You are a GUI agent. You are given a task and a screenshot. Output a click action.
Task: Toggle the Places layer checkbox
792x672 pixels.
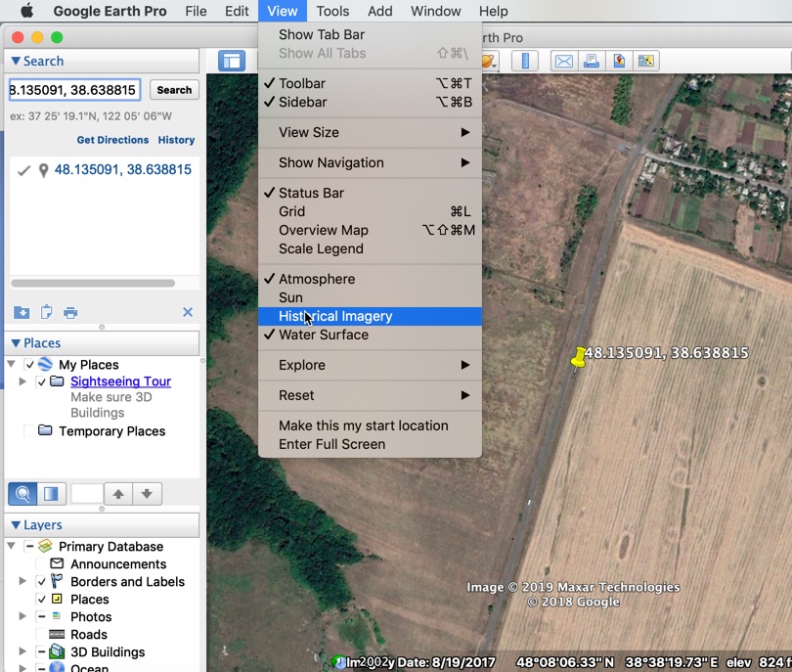(x=41, y=600)
